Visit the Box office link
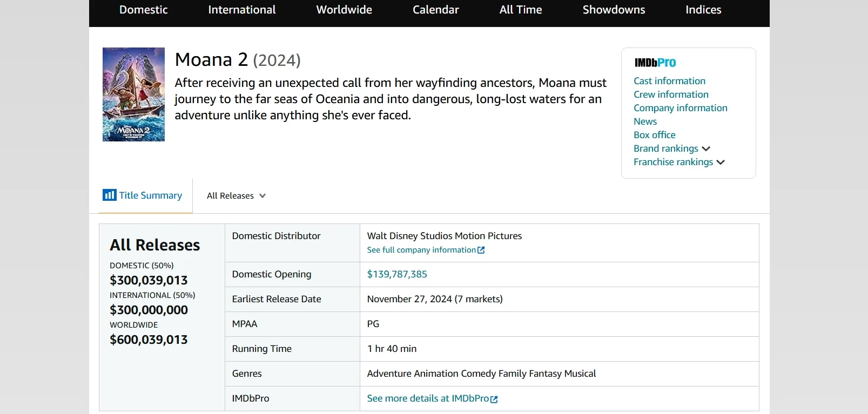 pos(654,135)
